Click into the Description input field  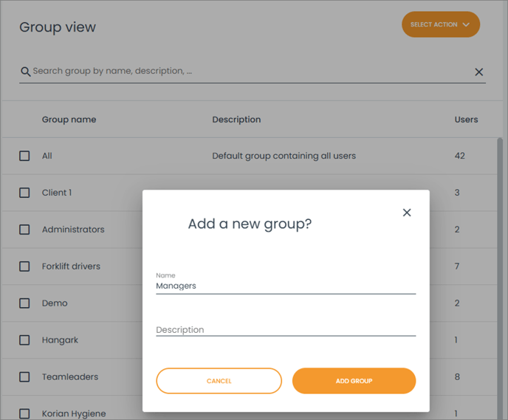(286, 330)
